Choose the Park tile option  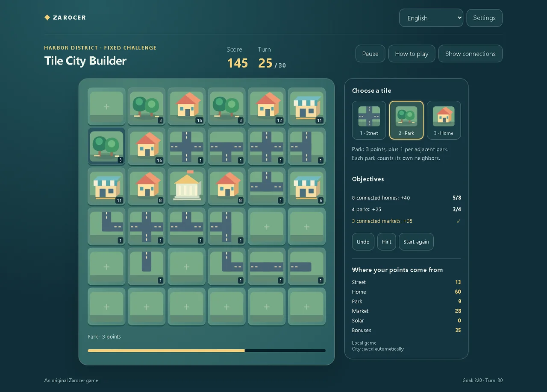[x=406, y=120]
